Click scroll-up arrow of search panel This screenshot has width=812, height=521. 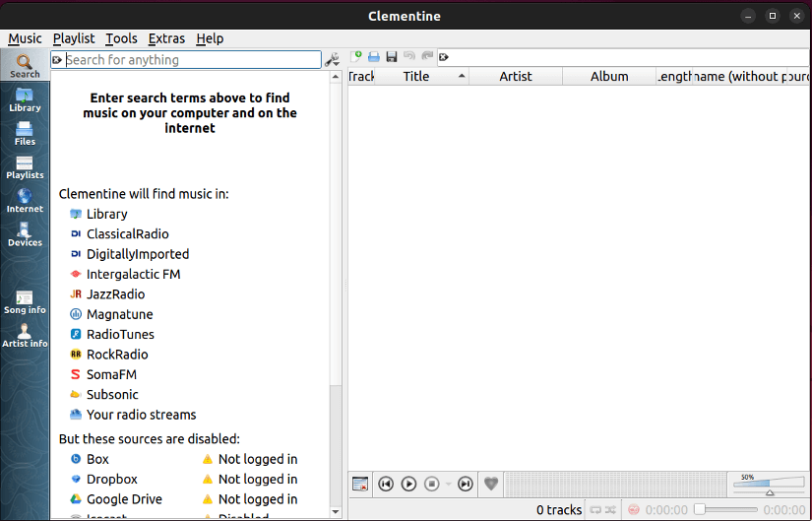(336, 77)
